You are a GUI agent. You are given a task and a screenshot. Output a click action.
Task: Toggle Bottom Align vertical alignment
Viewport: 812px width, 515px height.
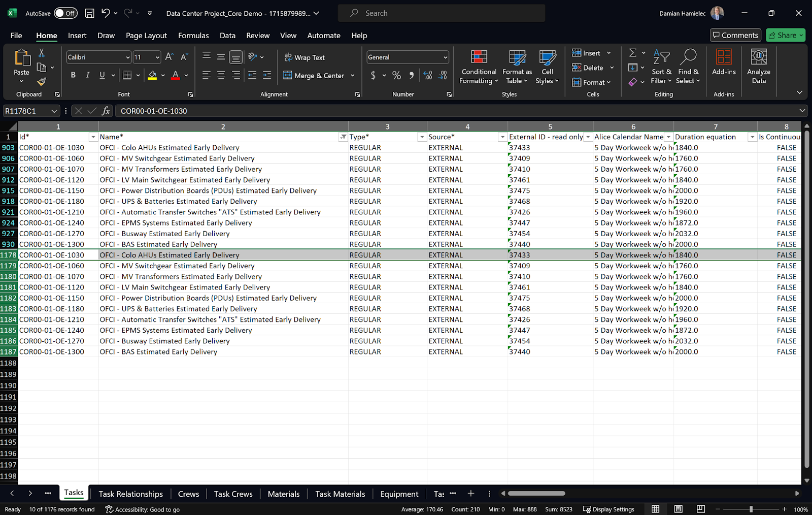click(x=236, y=57)
